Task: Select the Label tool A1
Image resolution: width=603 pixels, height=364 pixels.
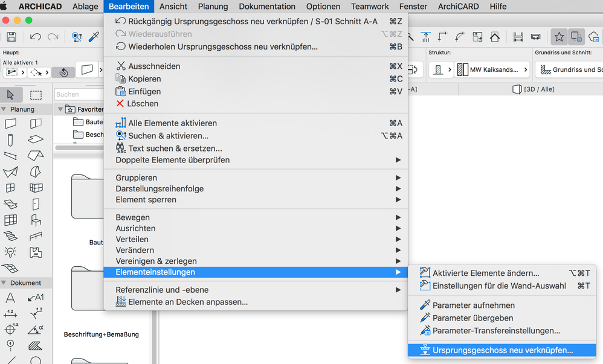Action: point(36,298)
